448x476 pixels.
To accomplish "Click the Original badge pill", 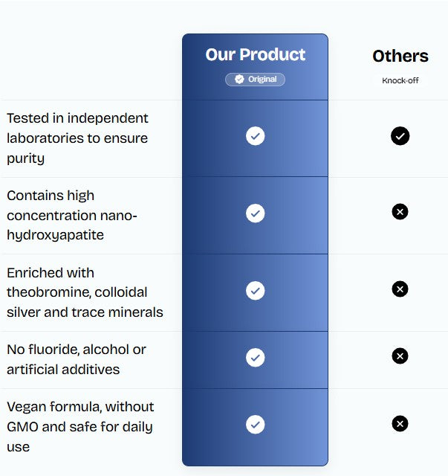I will 255,80.
